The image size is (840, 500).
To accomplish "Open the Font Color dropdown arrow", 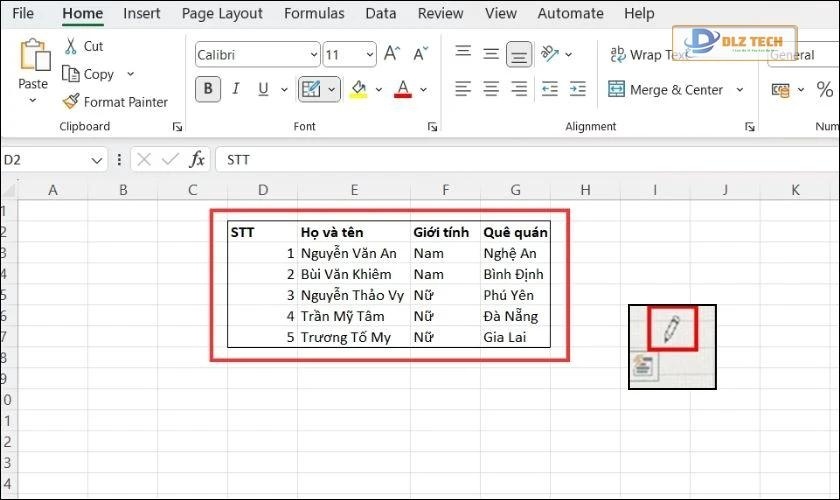I will pos(423,89).
